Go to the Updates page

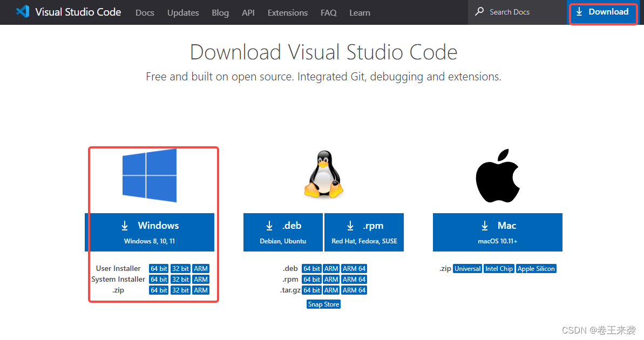point(183,13)
